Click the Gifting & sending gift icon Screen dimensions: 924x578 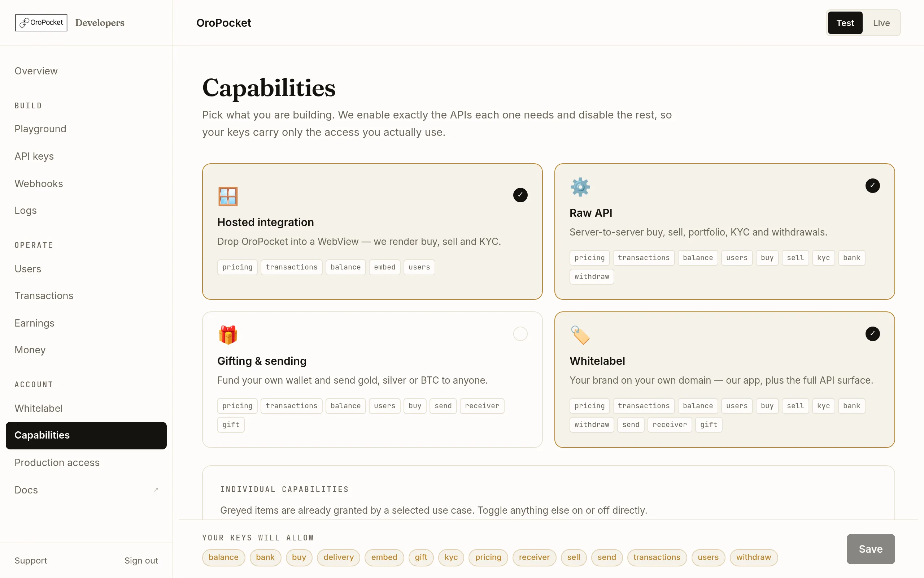(x=228, y=335)
